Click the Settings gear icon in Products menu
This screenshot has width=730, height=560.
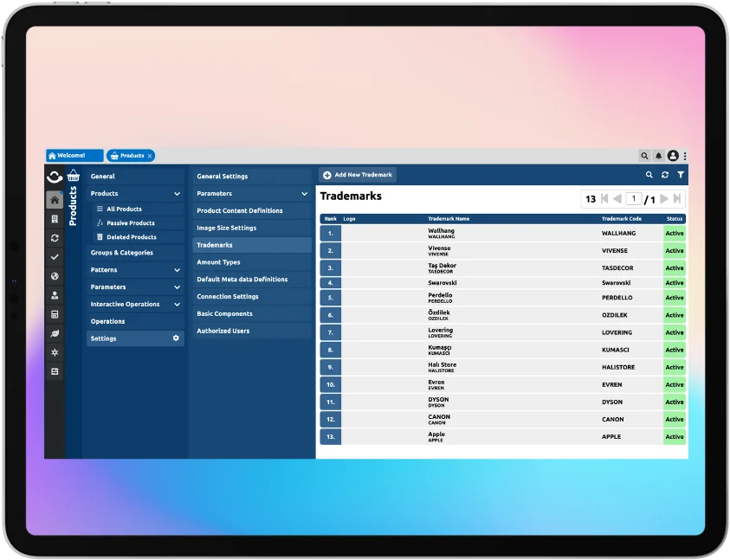176,338
